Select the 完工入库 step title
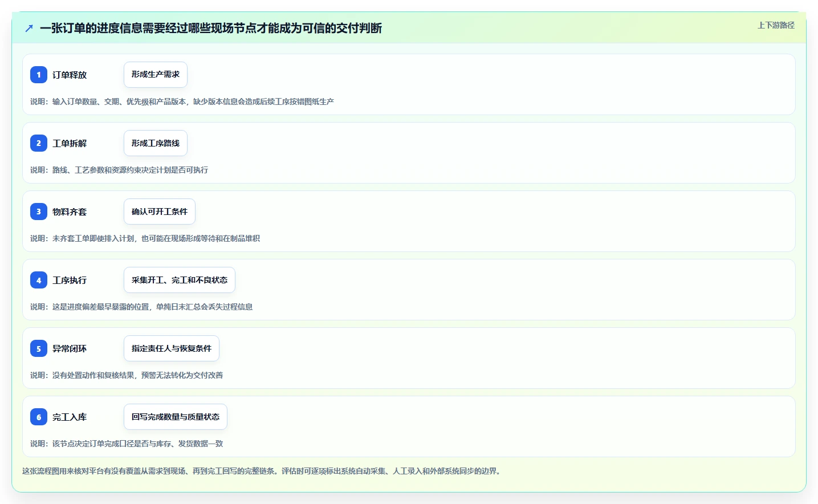The height and width of the screenshot is (504, 818). tap(70, 417)
